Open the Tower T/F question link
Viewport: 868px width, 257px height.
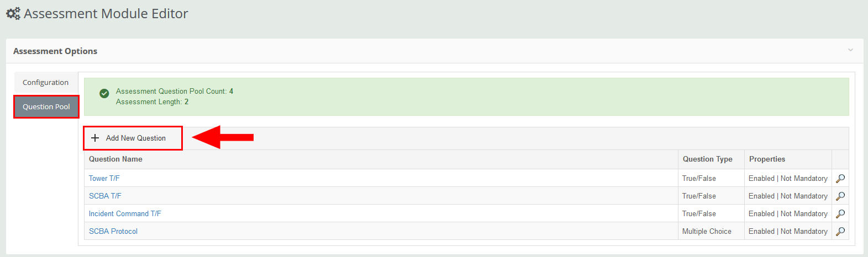pos(104,179)
